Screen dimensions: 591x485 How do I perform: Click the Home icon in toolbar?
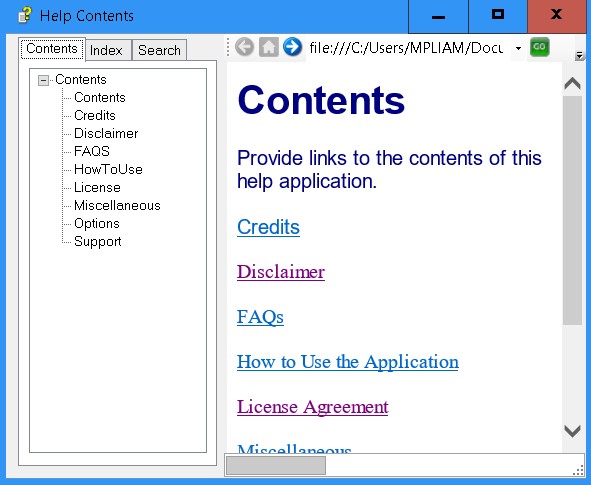point(268,47)
